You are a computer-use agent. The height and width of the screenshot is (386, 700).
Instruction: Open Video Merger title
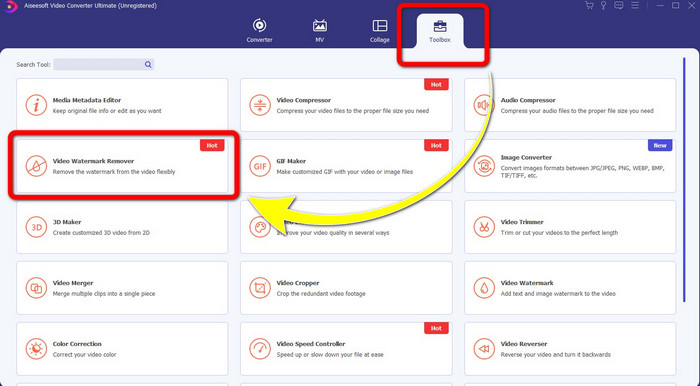point(73,283)
